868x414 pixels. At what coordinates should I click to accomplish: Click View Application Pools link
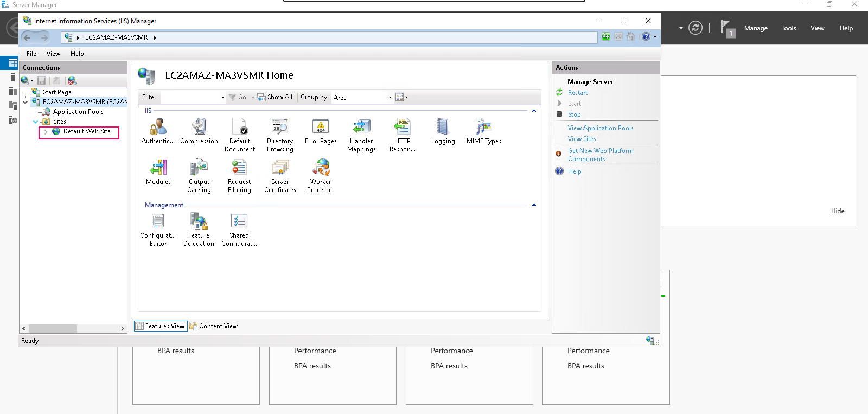coord(601,128)
